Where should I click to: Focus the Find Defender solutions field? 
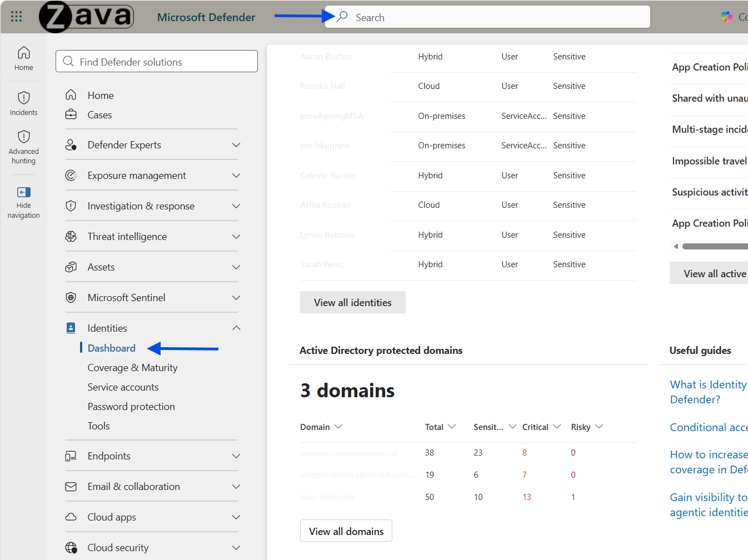point(157,61)
